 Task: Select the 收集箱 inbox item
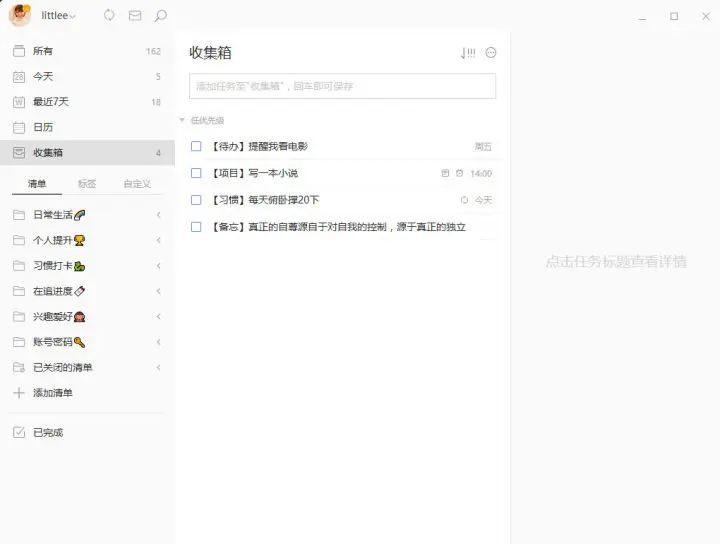coord(87,152)
